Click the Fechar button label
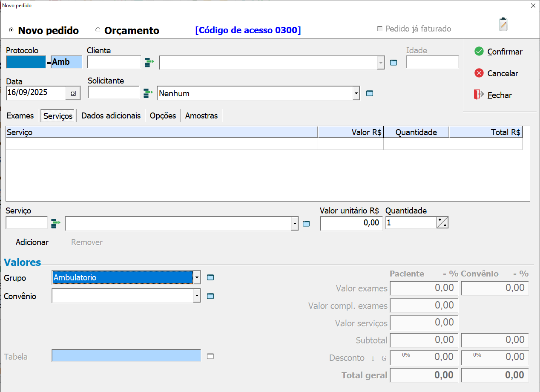The width and height of the screenshot is (540, 392). 500,95
